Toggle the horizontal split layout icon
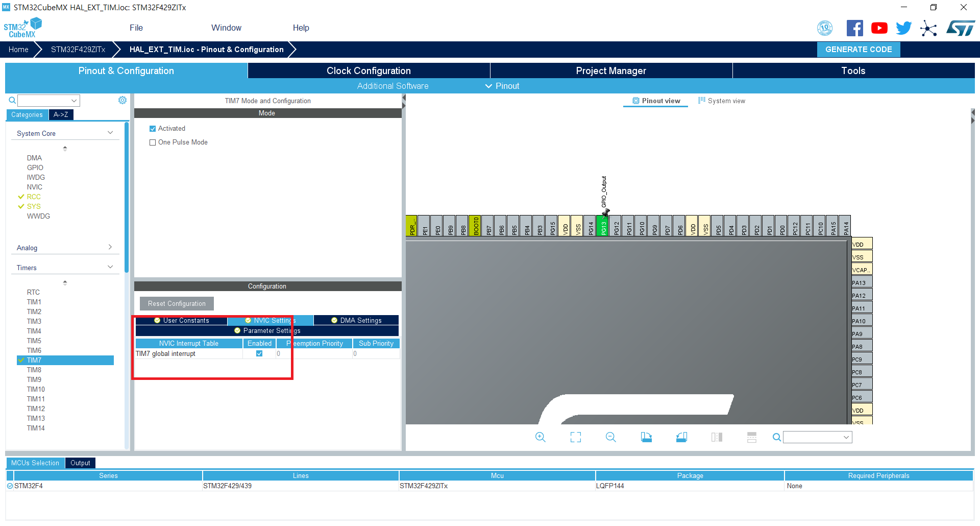 [752, 437]
